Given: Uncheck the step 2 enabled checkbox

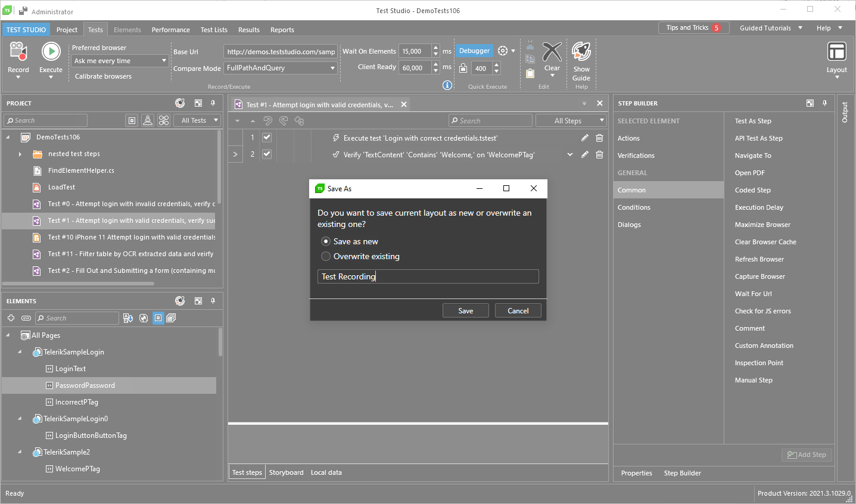Looking at the screenshot, I should pos(267,154).
